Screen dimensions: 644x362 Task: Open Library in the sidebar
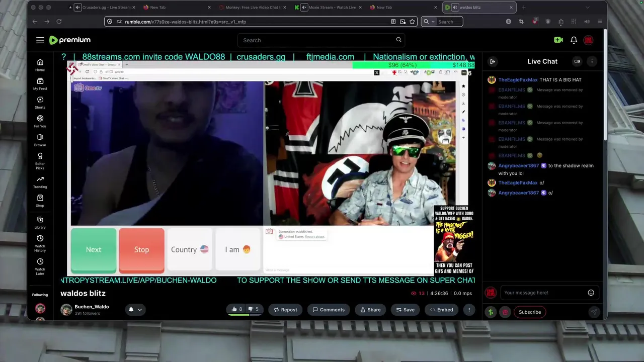pyautogui.click(x=40, y=223)
